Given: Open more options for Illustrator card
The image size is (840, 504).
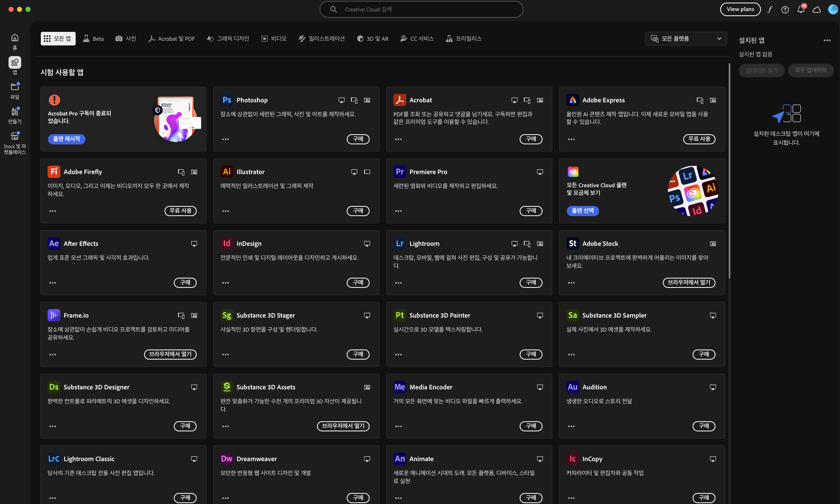Looking at the screenshot, I should [x=226, y=211].
